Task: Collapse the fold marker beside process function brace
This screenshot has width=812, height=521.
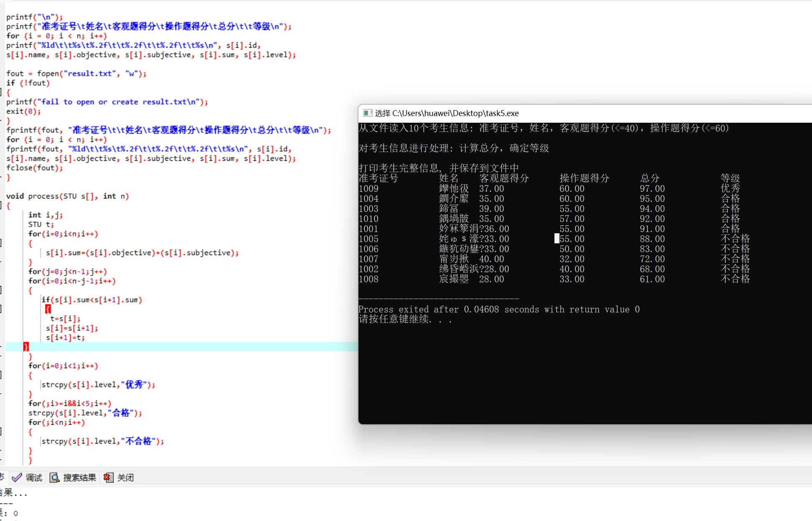Action: tap(1, 205)
